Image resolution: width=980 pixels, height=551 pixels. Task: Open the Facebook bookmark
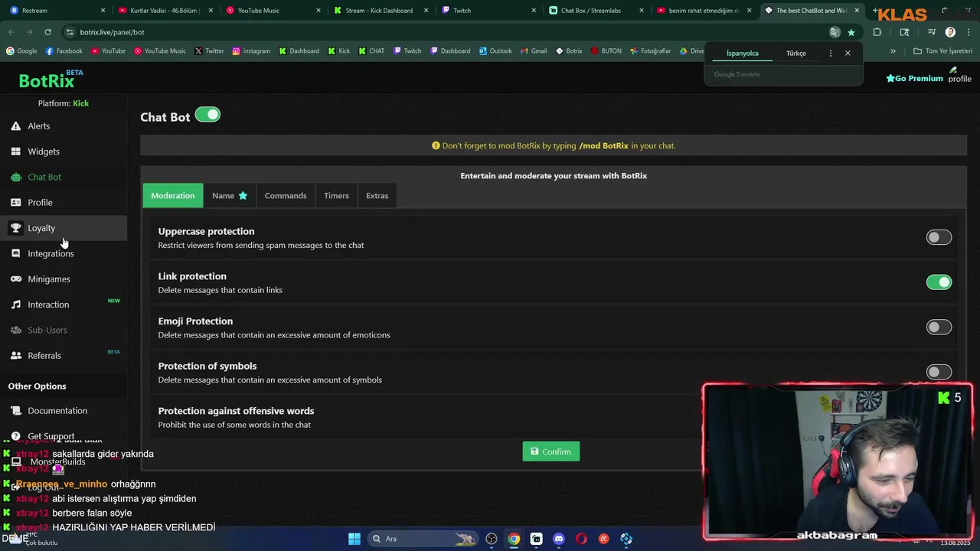[x=64, y=51]
